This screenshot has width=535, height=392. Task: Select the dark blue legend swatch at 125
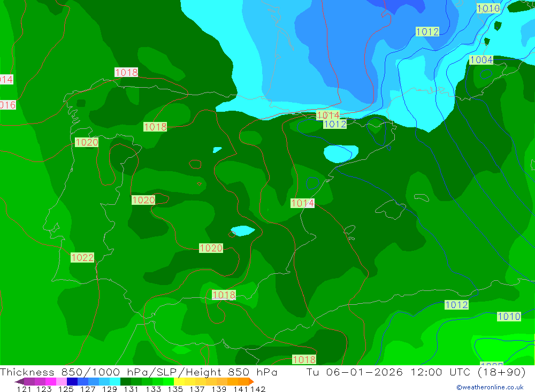click(71, 381)
